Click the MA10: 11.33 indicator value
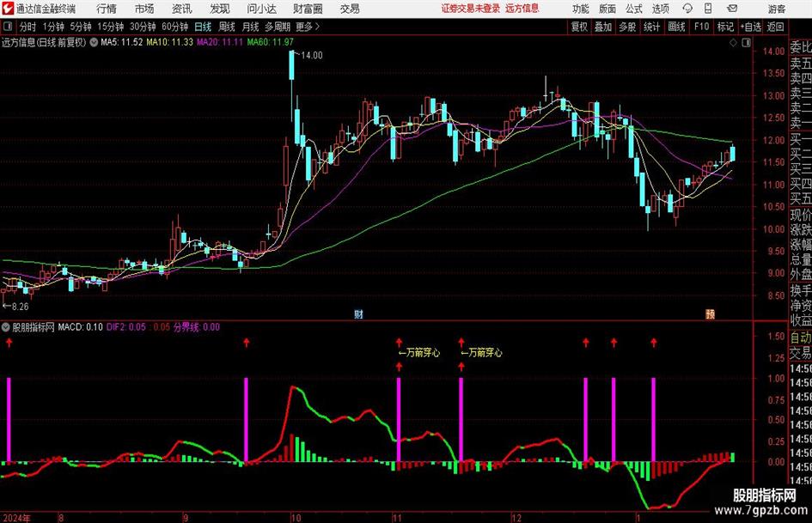 click(x=169, y=42)
